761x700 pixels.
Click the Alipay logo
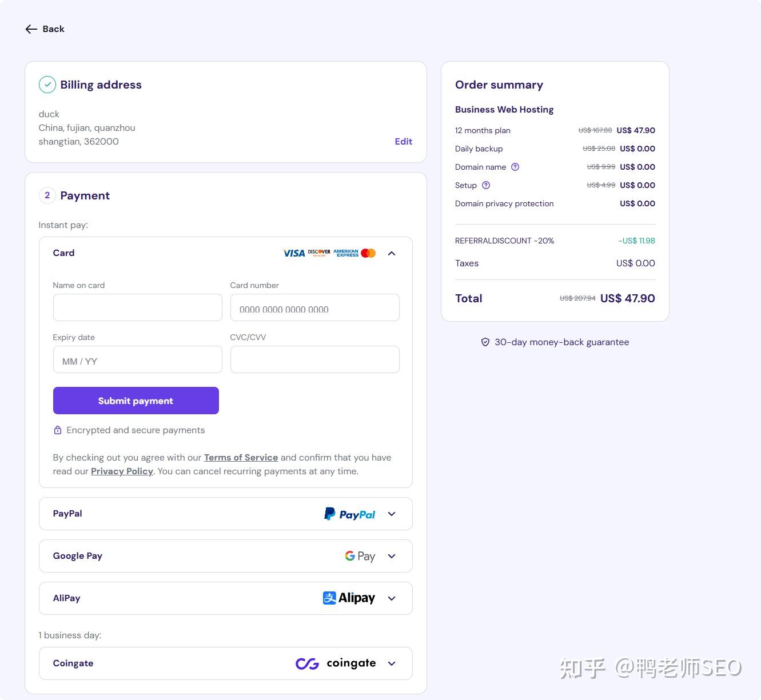tap(349, 598)
